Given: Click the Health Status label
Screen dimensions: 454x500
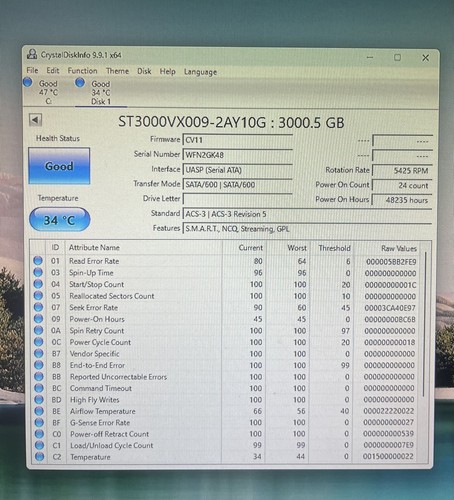Looking at the screenshot, I should pos(58,138).
